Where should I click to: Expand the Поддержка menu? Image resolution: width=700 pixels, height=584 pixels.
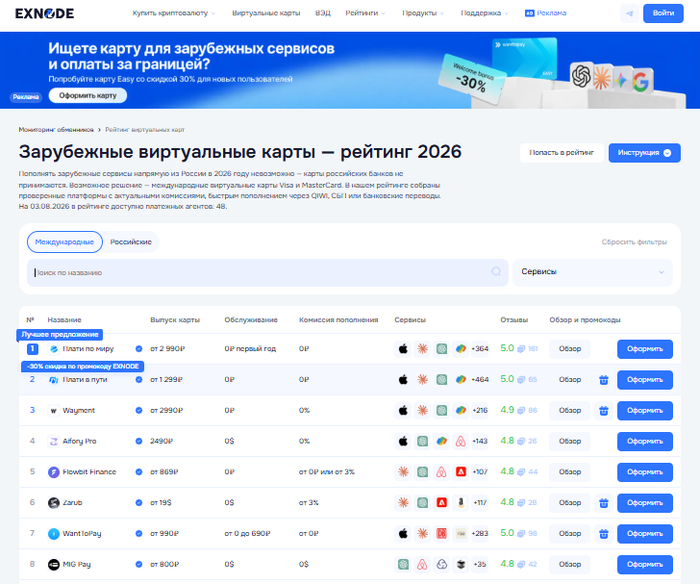tap(484, 13)
